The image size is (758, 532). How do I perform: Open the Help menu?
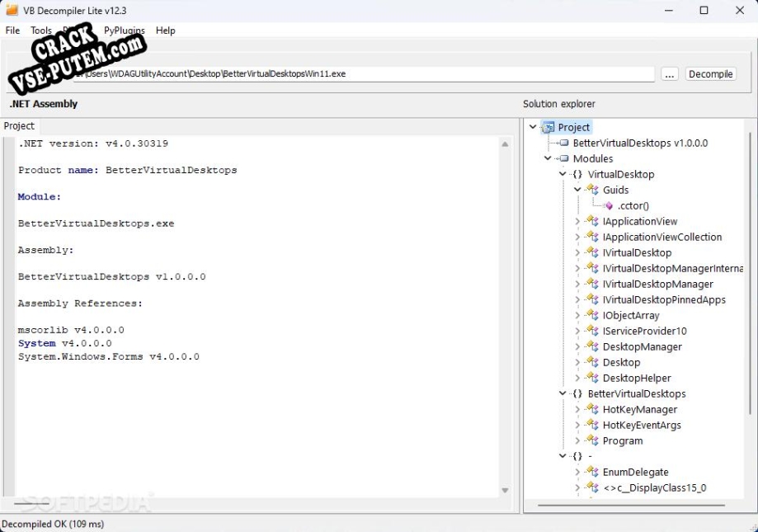coord(165,31)
